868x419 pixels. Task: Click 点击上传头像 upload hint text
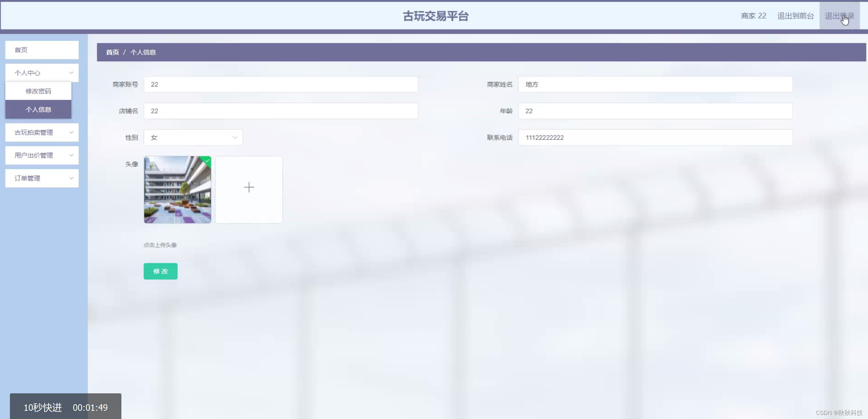click(160, 245)
